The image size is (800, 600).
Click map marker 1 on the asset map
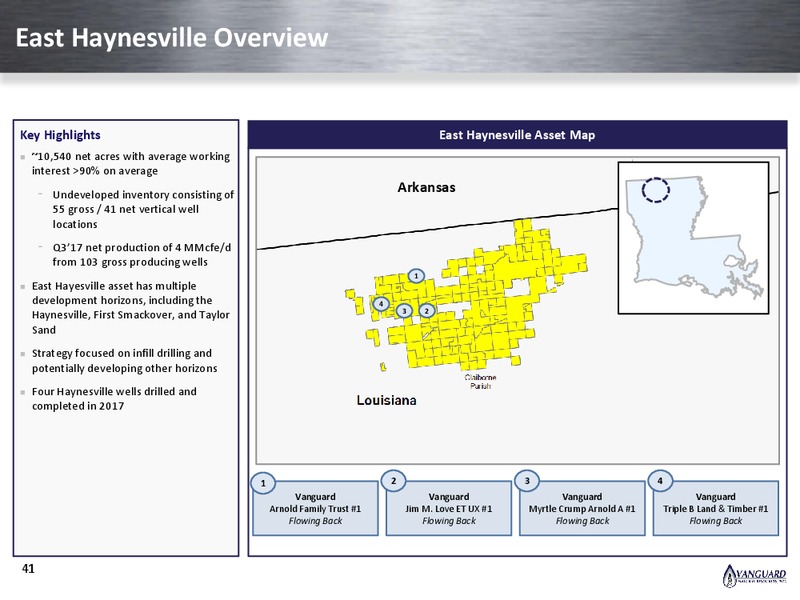(x=416, y=276)
